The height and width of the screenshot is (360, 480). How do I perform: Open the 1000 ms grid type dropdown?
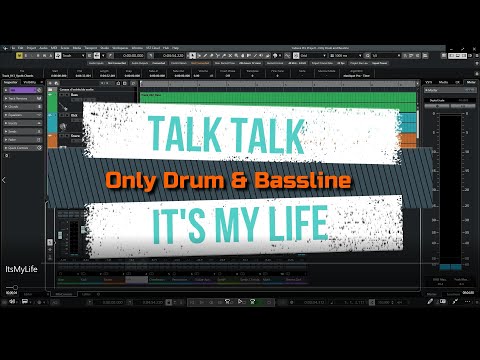346,55
